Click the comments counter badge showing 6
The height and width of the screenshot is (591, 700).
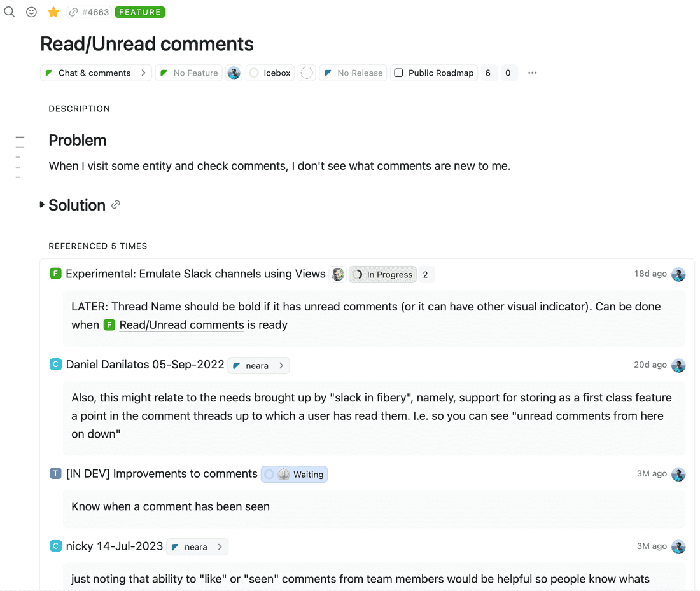click(x=488, y=73)
